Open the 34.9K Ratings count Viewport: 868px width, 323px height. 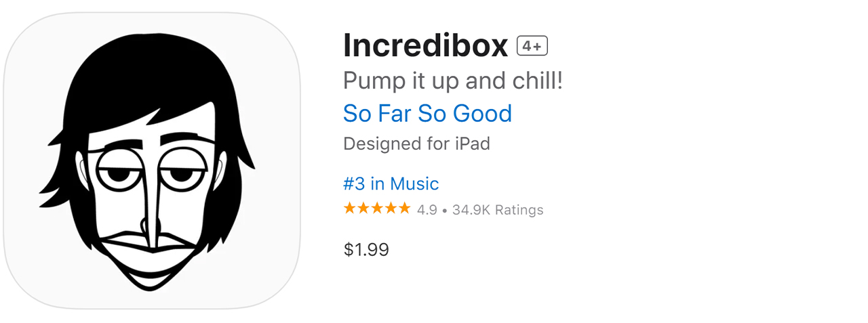498,210
